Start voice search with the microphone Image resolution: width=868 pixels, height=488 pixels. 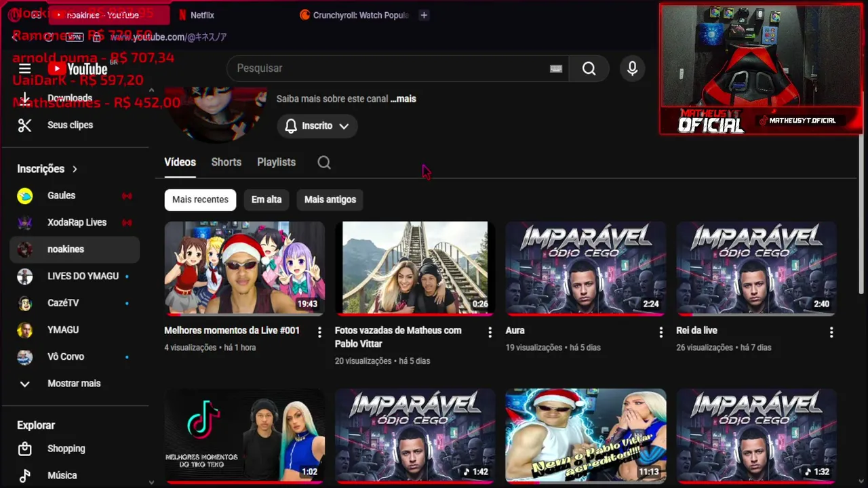(632, 68)
